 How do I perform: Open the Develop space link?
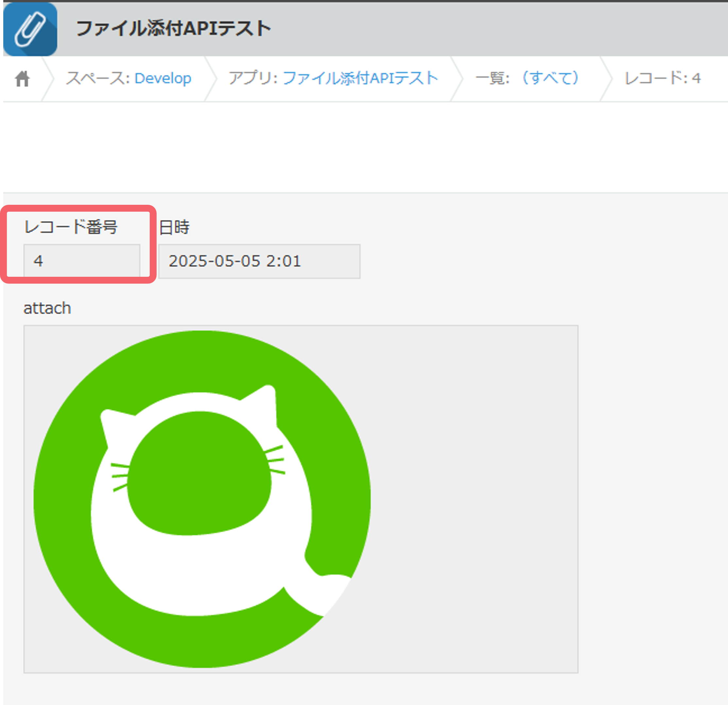(x=163, y=78)
